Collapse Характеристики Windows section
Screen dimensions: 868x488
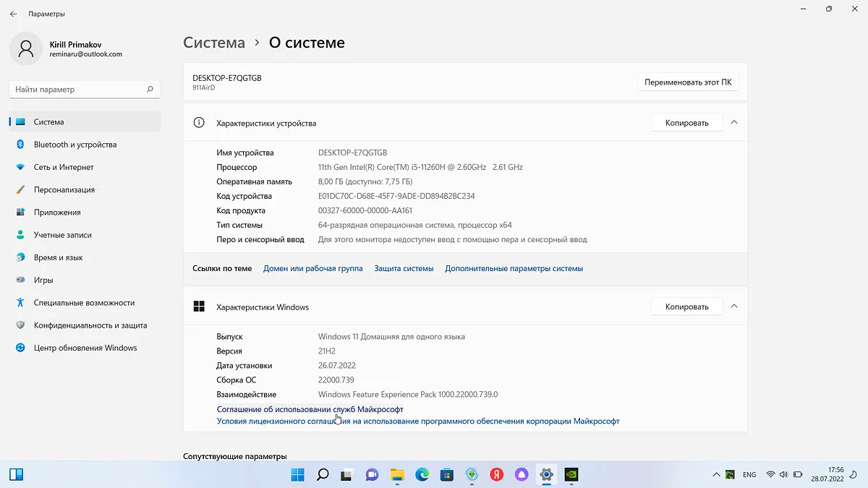733,307
